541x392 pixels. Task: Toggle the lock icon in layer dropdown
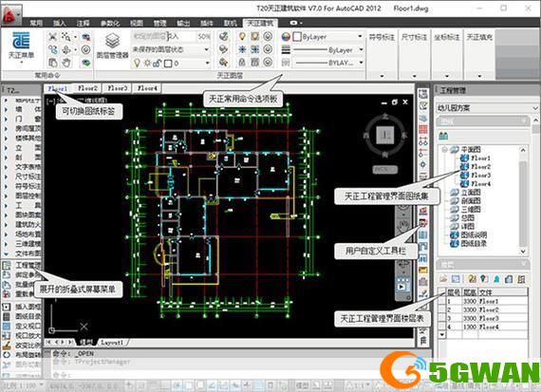coord(157,64)
